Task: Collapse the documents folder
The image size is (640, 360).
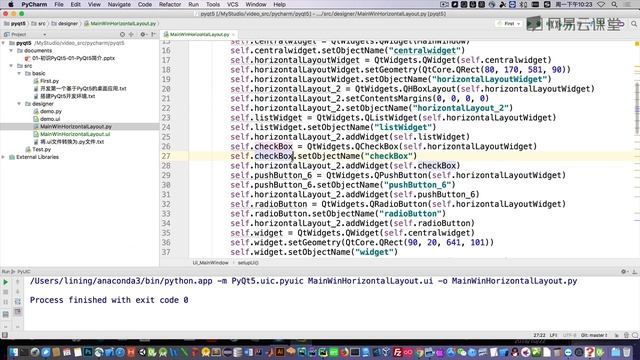Action: point(11,51)
